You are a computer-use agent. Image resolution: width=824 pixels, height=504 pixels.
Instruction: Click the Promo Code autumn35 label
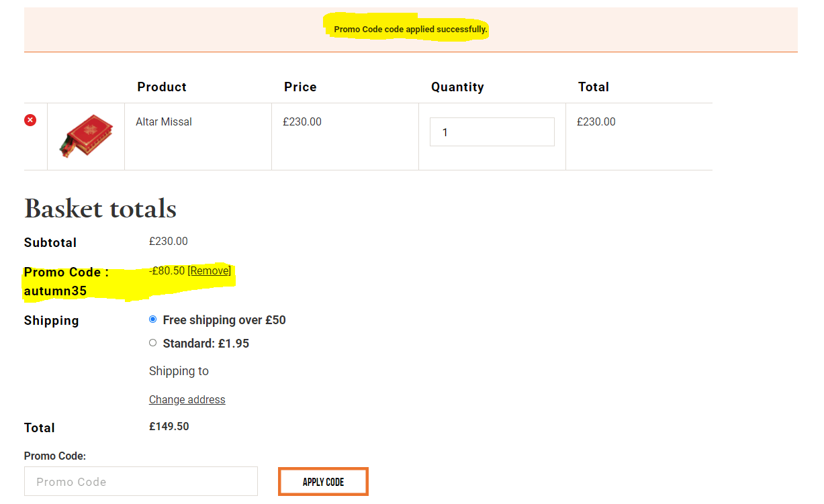point(66,281)
